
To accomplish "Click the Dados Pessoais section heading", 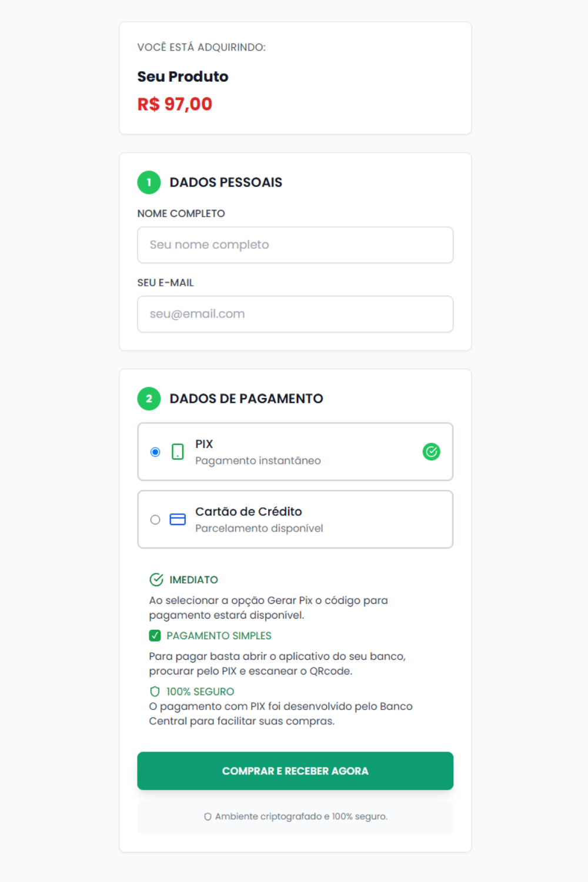I will click(226, 182).
